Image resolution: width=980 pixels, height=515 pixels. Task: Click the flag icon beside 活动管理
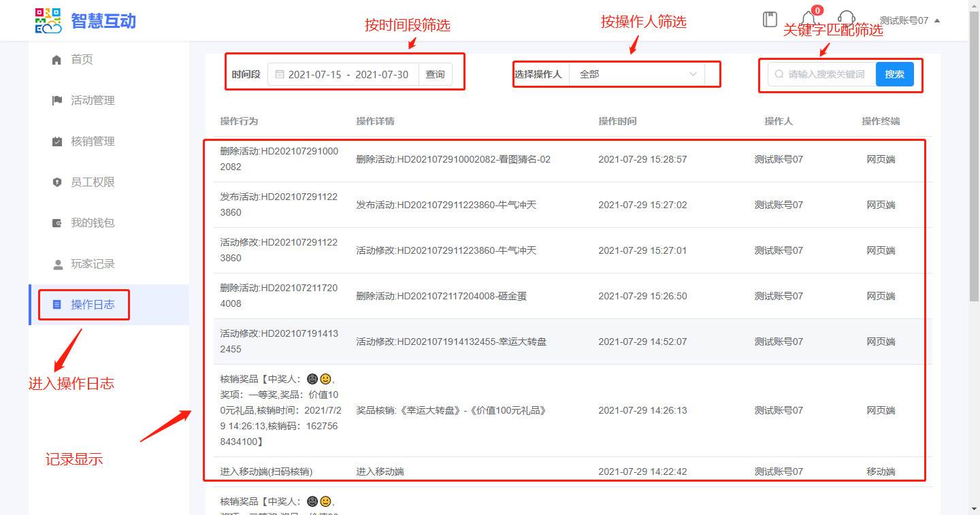tap(57, 101)
